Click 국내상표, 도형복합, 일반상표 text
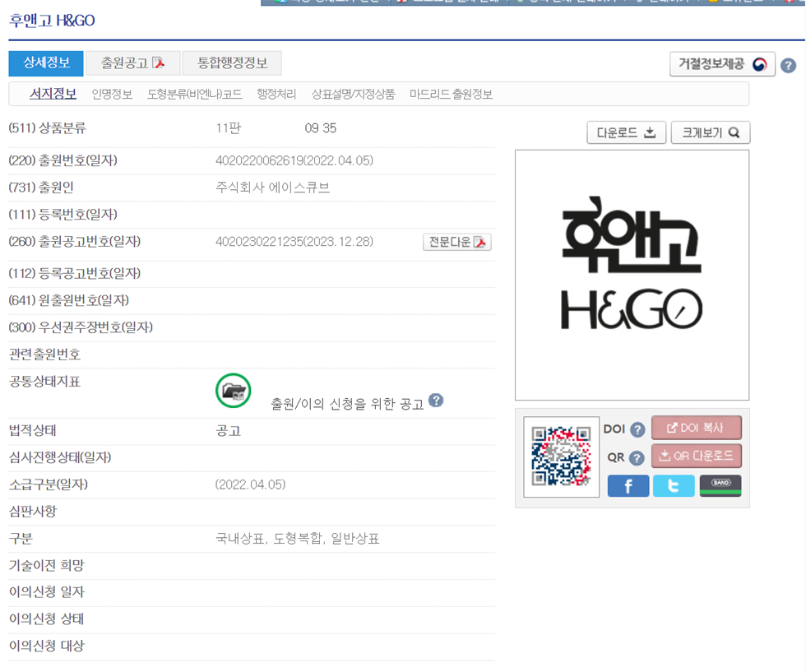This screenshot has height=672, width=806. tap(297, 538)
